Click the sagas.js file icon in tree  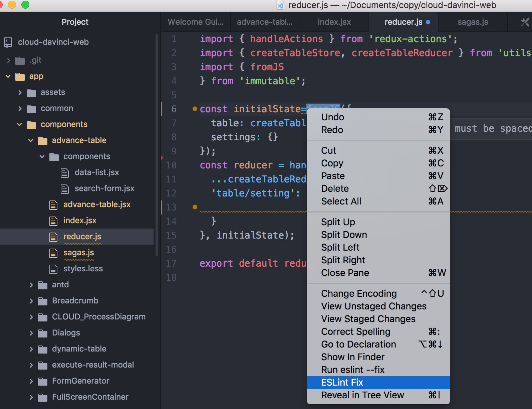coord(53,253)
